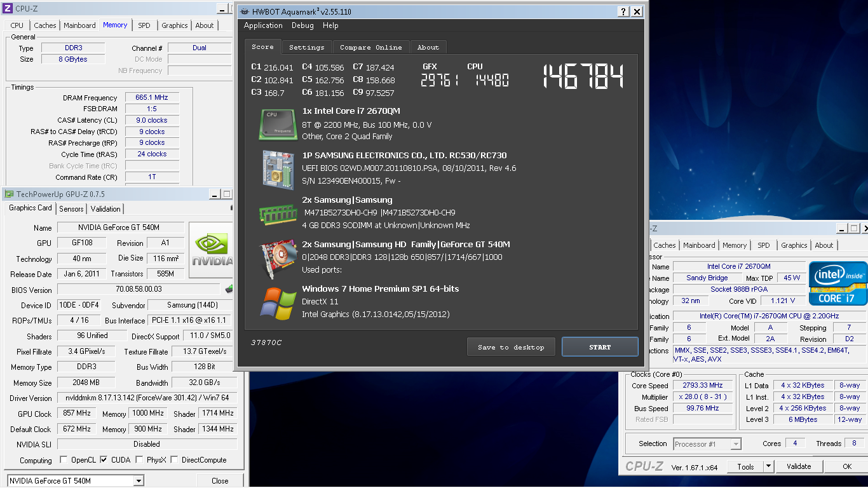The height and width of the screenshot is (488, 868).
Task: Open the Graphics tab in top-left CPU-Z
Action: (x=174, y=25)
